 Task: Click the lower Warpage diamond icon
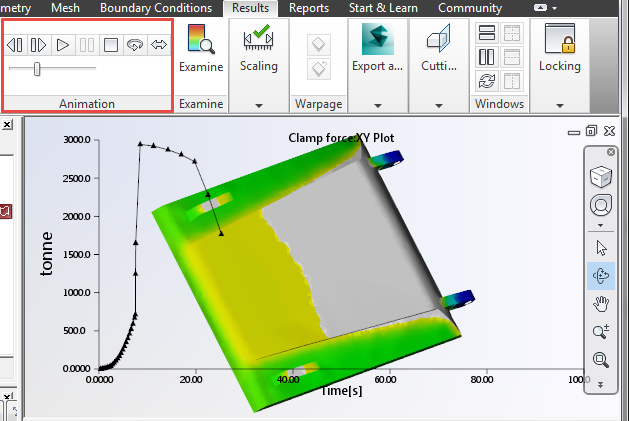pyautogui.click(x=319, y=69)
